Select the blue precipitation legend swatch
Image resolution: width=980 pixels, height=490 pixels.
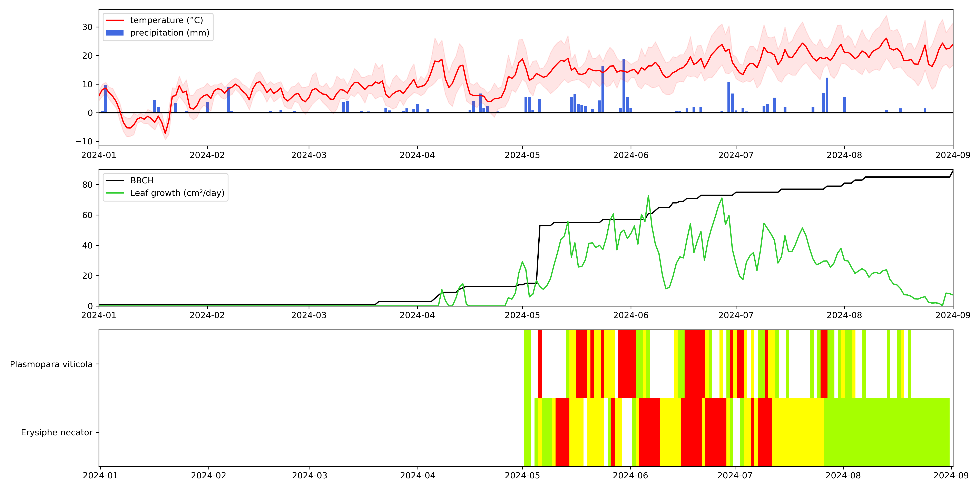(115, 33)
